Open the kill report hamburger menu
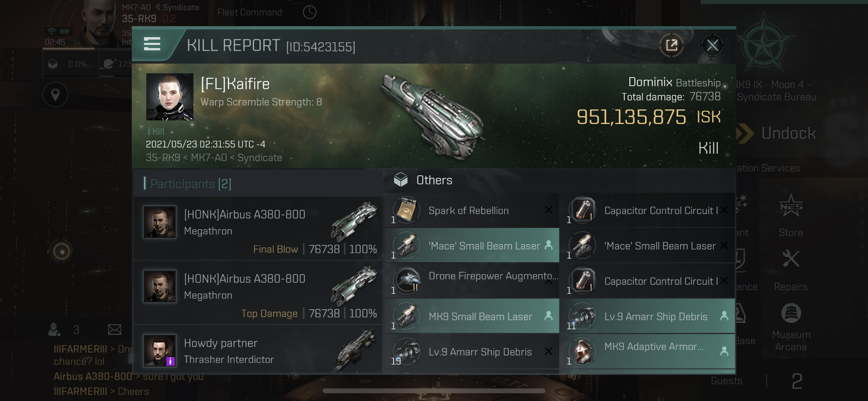Viewport: 868px width, 401px height. pos(152,44)
